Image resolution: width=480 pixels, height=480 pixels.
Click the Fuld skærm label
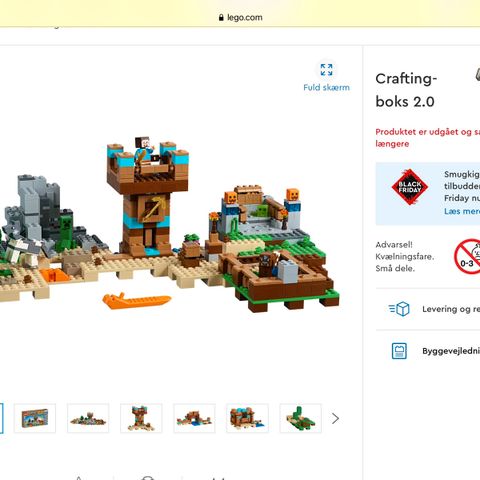pyautogui.click(x=326, y=88)
